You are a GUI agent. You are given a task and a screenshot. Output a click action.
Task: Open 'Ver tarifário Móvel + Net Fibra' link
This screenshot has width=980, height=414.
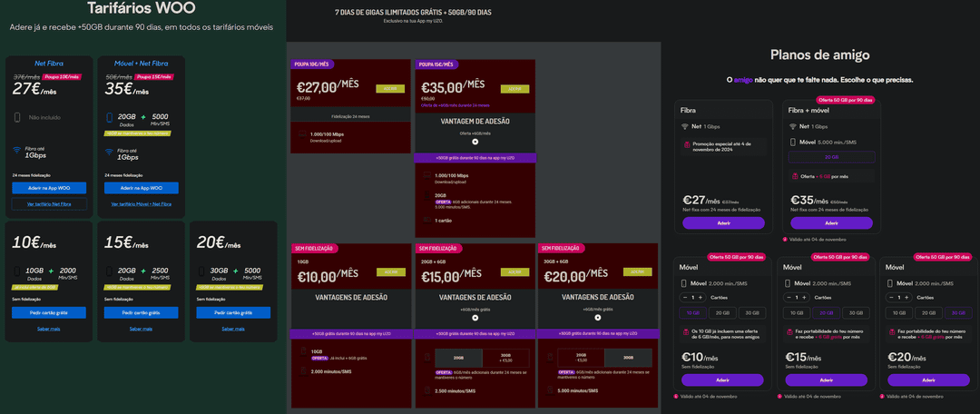coord(142,204)
